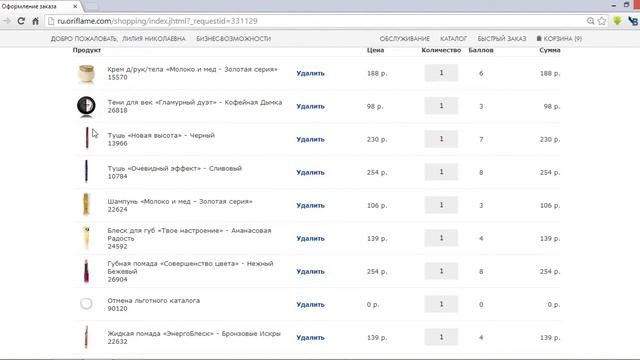Edit quantity for mascara 13966
Viewport: 640px width, 360px height.
(x=441, y=139)
